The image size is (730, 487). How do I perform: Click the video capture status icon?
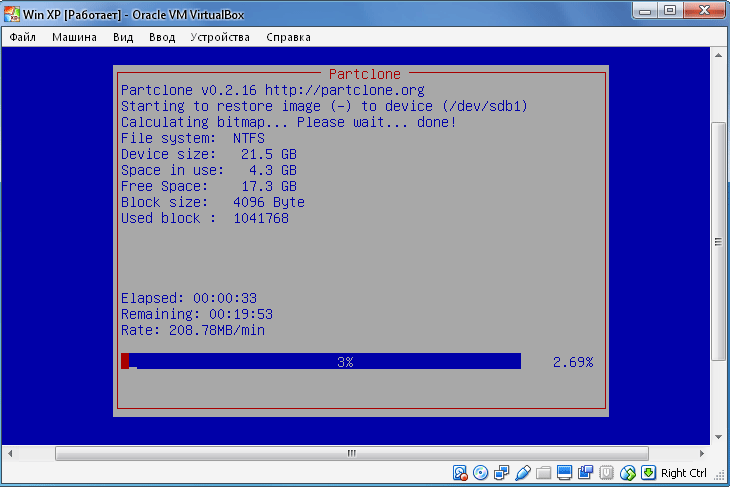coord(586,473)
